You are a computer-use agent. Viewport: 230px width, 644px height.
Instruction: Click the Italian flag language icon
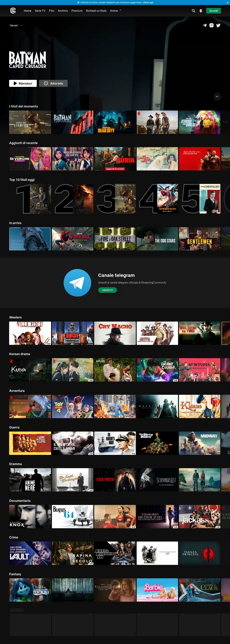pos(201,11)
